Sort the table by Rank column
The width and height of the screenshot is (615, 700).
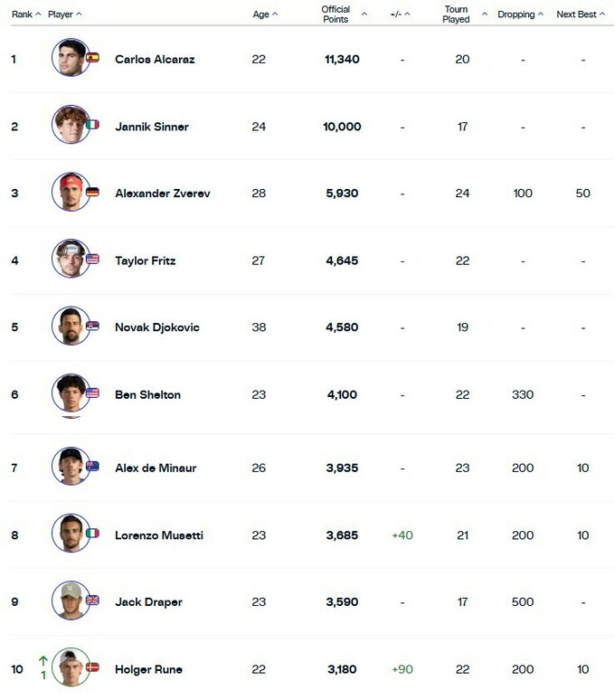(x=25, y=14)
